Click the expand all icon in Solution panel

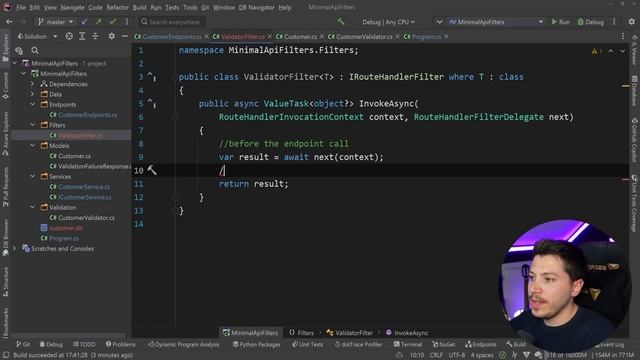tap(82, 36)
